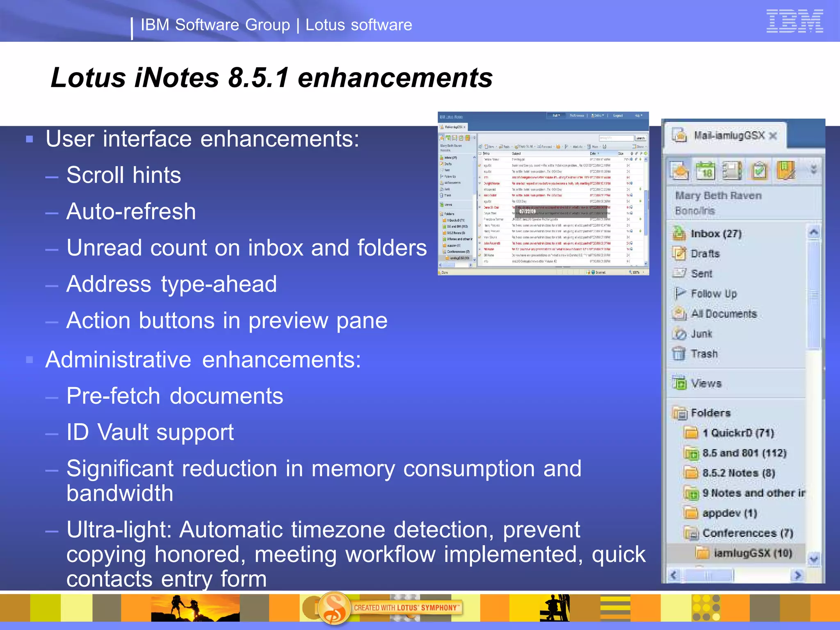Screen dimensions: 840x630
Task: Click the print icon in message toolbar
Action: click(605, 146)
